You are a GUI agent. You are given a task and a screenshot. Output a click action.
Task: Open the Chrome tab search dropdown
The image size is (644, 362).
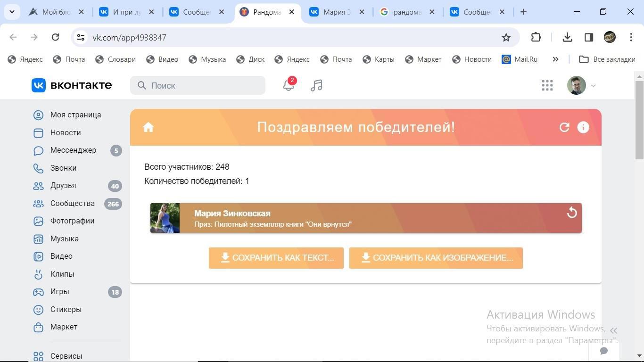pos(12,12)
